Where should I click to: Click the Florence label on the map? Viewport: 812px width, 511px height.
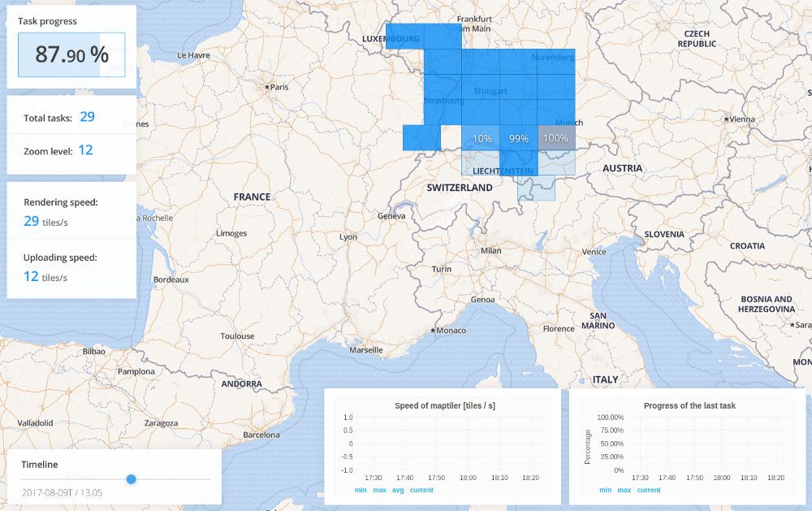pyautogui.click(x=559, y=328)
